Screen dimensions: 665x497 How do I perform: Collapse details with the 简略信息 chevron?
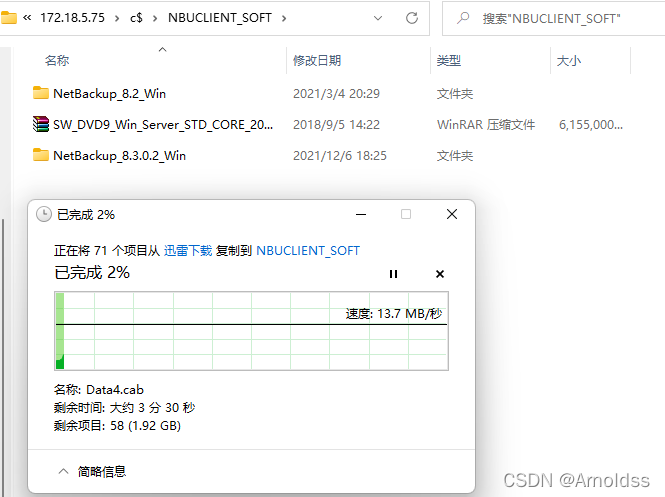click(x=63, y=471)
